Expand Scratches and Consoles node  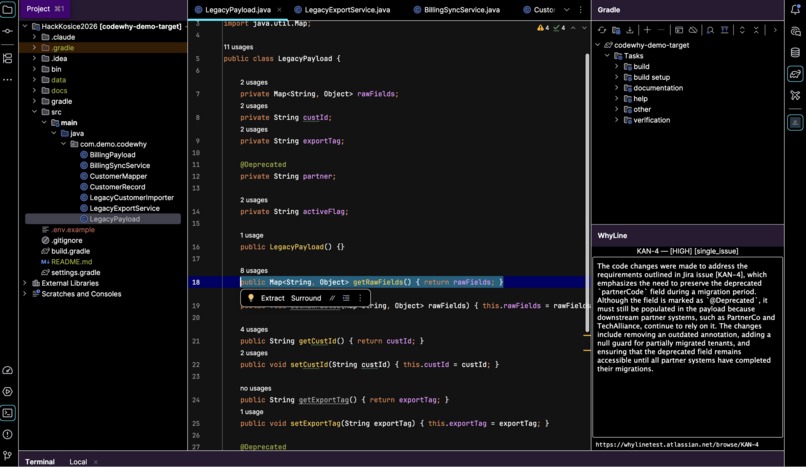(25, 294)
